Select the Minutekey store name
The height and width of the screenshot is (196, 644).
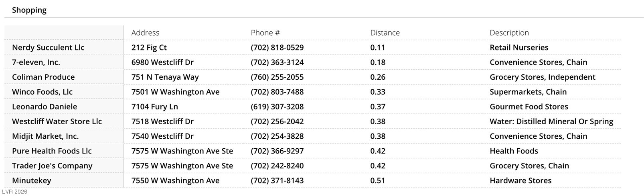point(32,181)
